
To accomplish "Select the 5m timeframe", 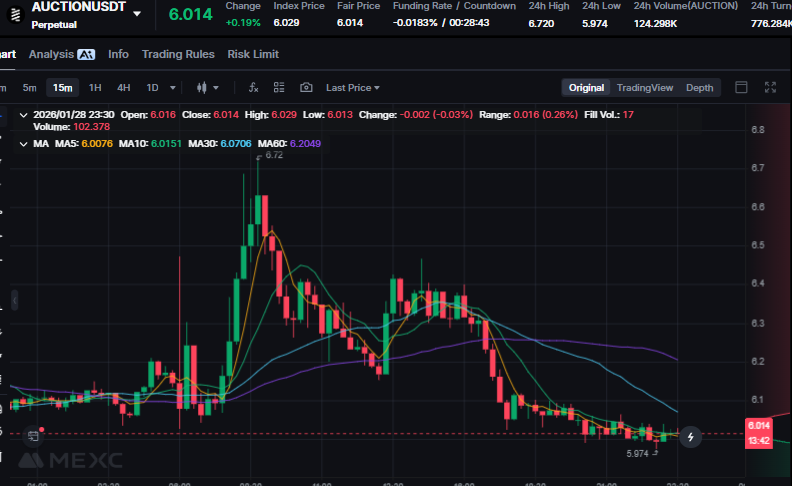I will tap(29, 88).
